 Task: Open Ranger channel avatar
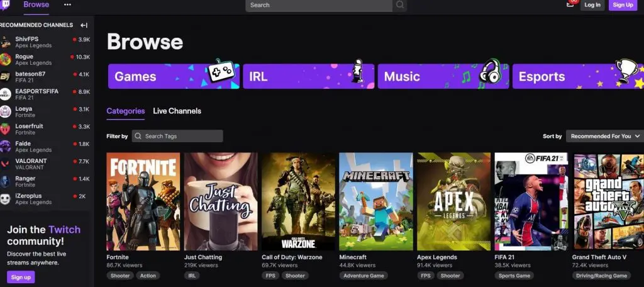point(5,181)
